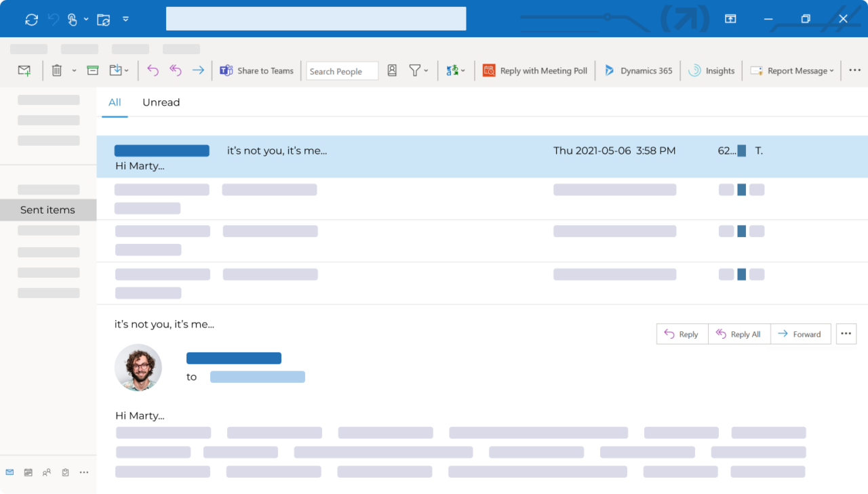This screenshot has width=868, height=494.
Task: Open the address book icon
Action: [x=392, y=70]
